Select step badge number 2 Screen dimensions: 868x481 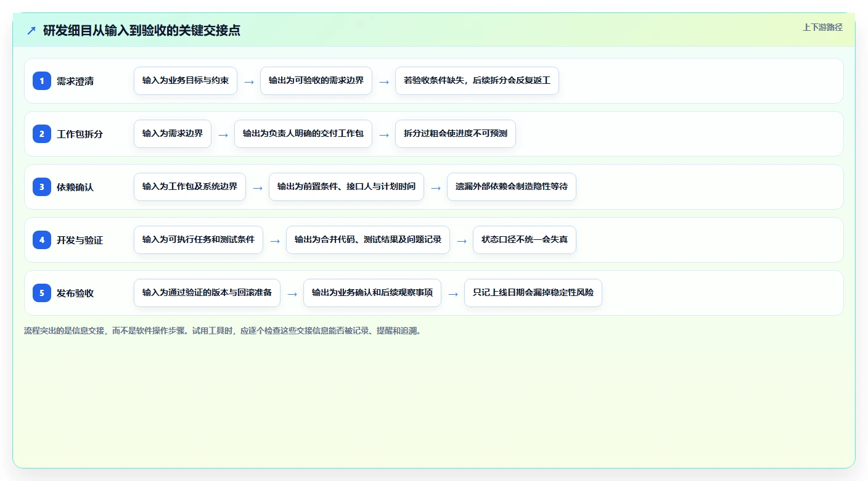click(x=42, y=134)
